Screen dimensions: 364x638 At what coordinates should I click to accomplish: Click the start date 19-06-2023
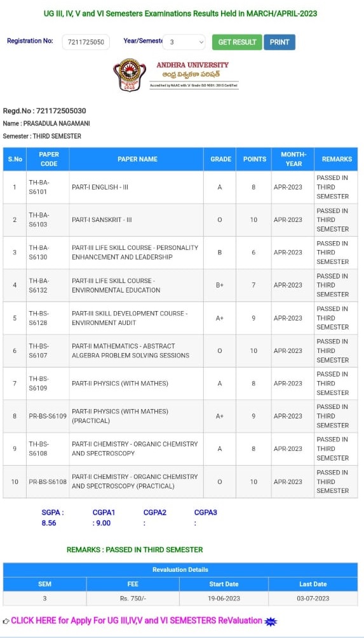click(224, 599)
